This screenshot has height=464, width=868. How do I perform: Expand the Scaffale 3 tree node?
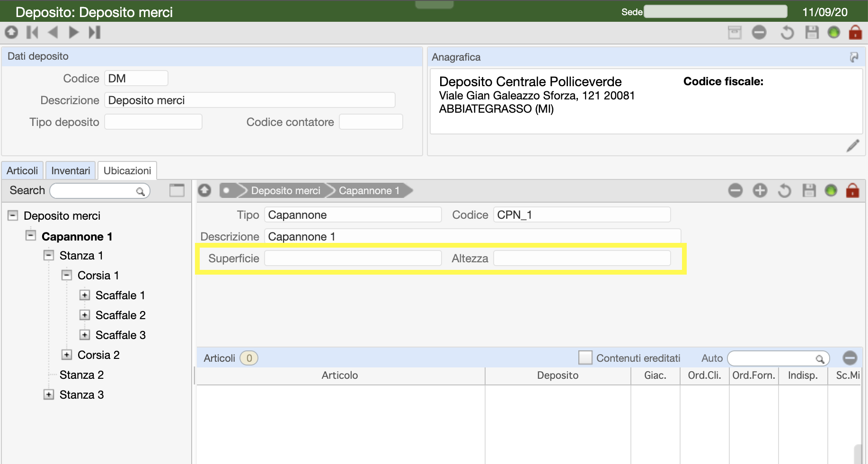pyautogui.click(x=85, y=335)
